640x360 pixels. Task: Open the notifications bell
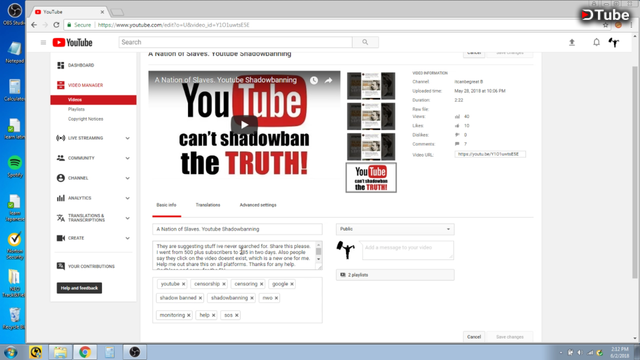click(596, 42)
